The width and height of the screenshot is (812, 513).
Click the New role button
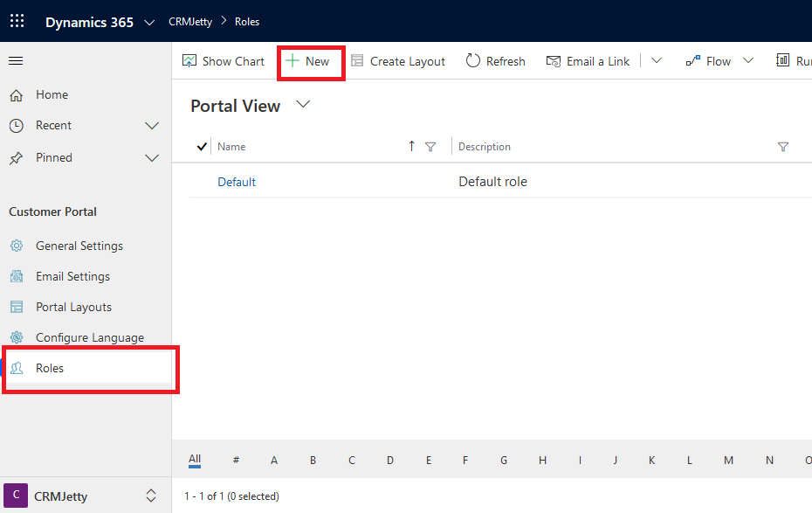pyautogui.click(x=308, y=61)
